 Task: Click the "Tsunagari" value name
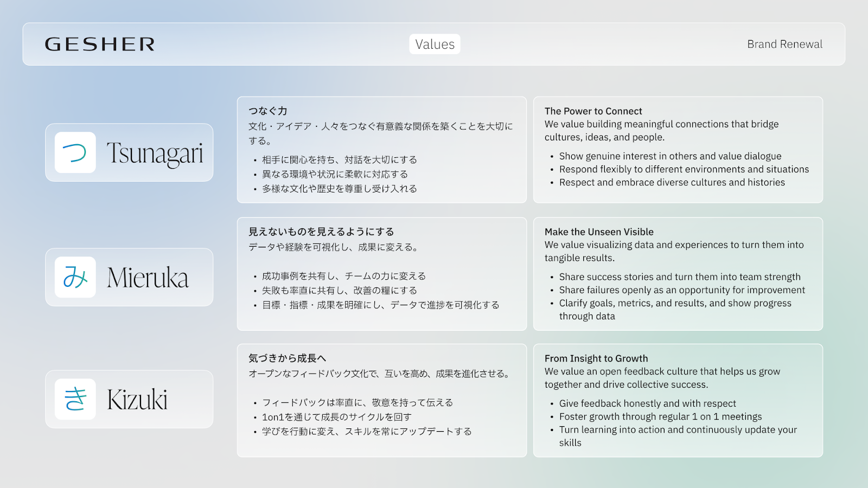(155, 153)
